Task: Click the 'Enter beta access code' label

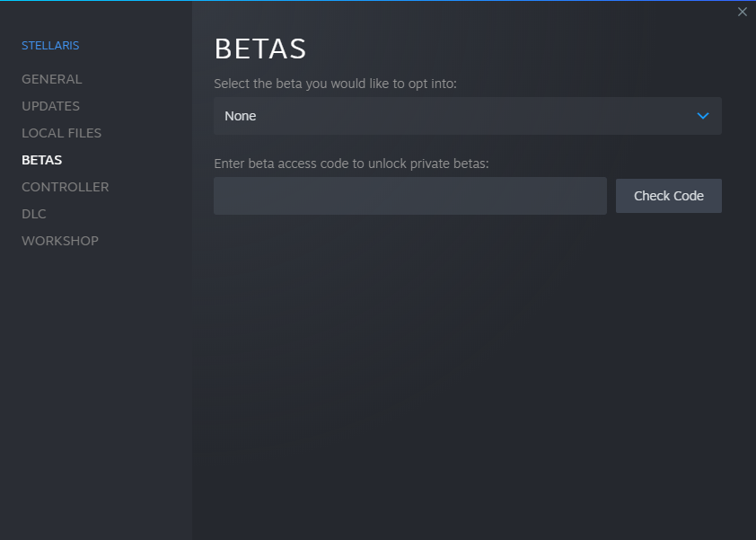Action: pyautogui.click(x=351, y=164)
